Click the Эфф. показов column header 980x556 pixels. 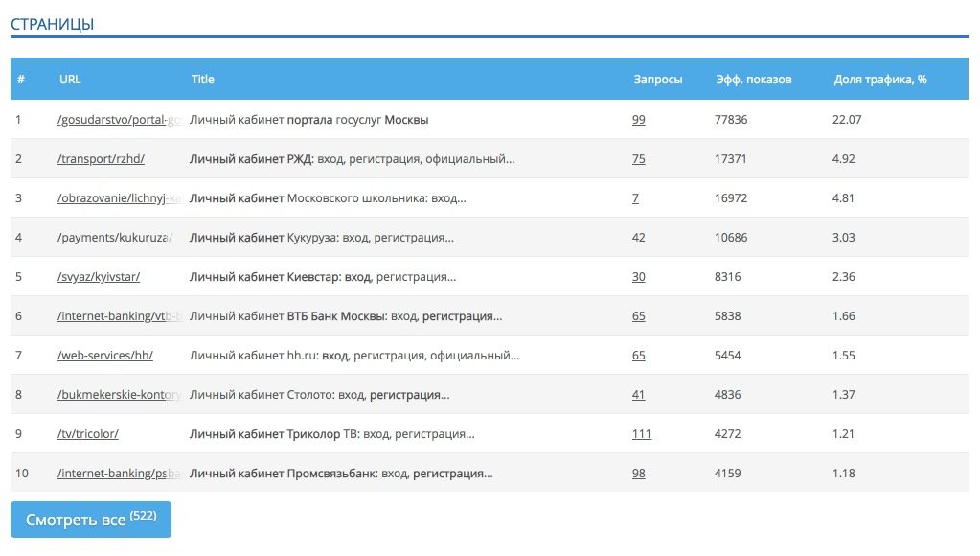[754, 80]
